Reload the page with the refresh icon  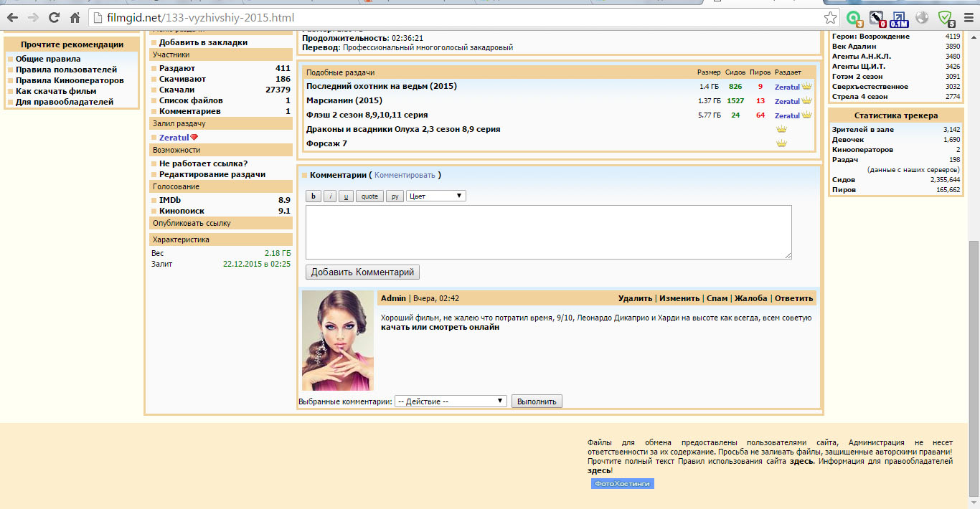point(54,17)
